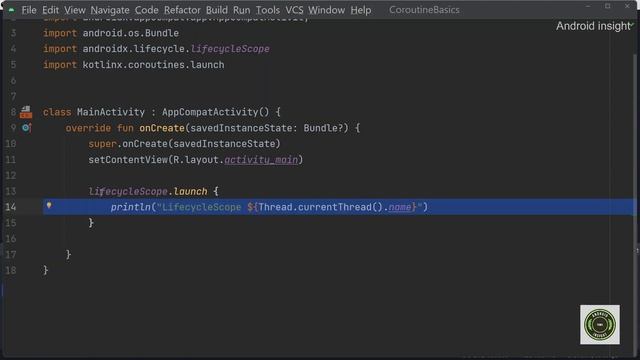
Task: Open the Tools menu
Action: pos(268,10)
